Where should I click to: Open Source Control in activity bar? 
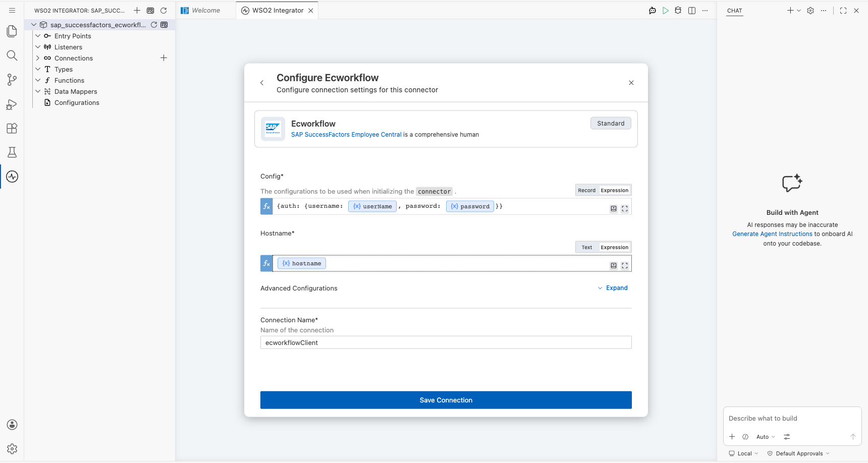12,80
